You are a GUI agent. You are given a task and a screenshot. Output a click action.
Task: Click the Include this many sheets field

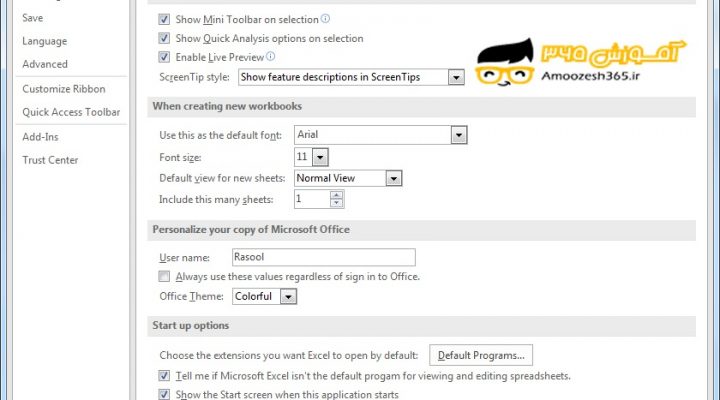(x=312, y=199)
